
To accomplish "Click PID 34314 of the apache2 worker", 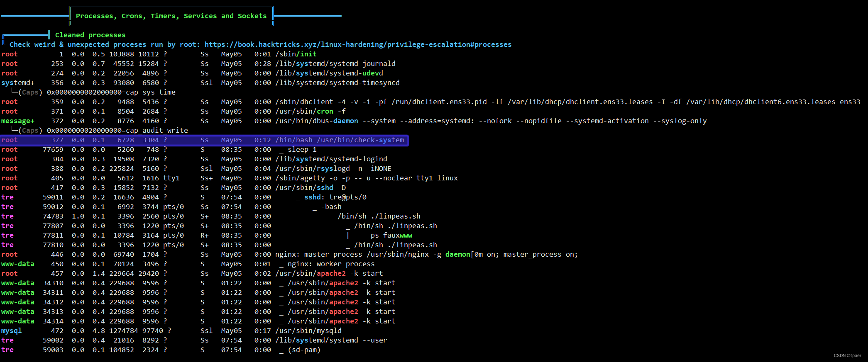I will click(53, 321).
